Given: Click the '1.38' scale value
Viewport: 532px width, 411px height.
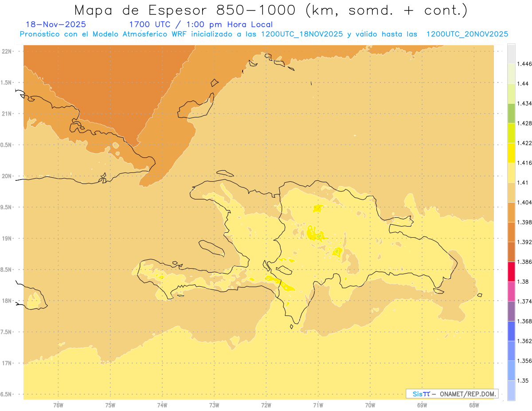Looking at the screenshot, I should [523, 282].
